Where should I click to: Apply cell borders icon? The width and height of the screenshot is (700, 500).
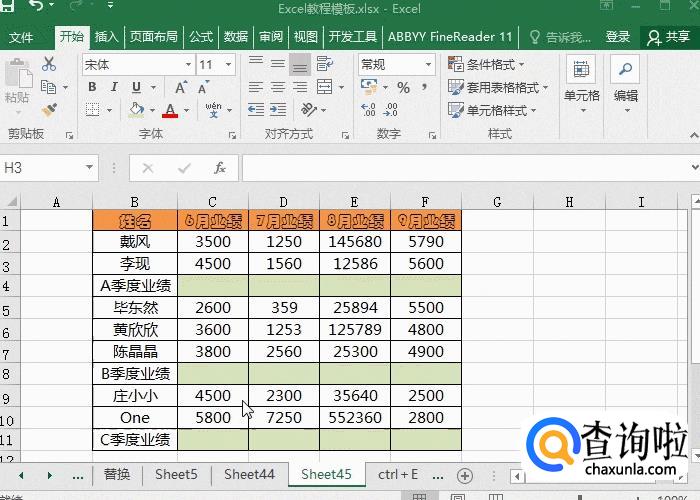point(92,109)
